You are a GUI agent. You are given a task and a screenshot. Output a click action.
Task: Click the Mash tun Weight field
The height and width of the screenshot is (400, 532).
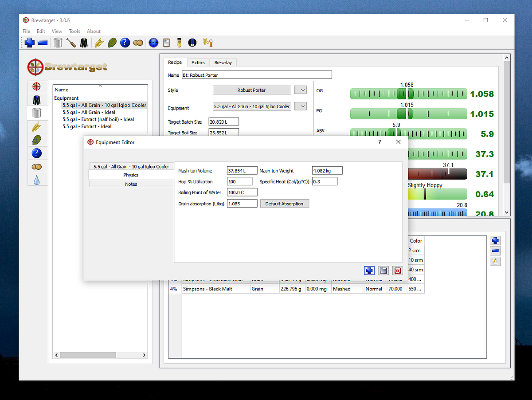(x=327, y=171)
